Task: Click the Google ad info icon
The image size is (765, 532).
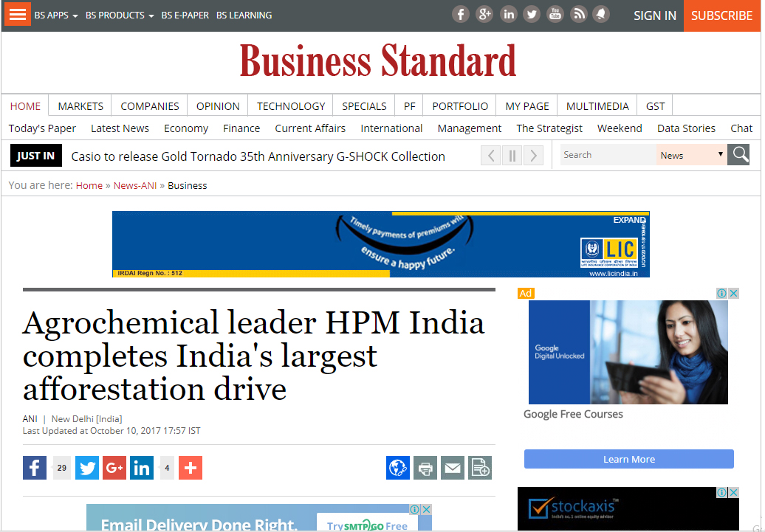Action: click(x=721, y=293)
